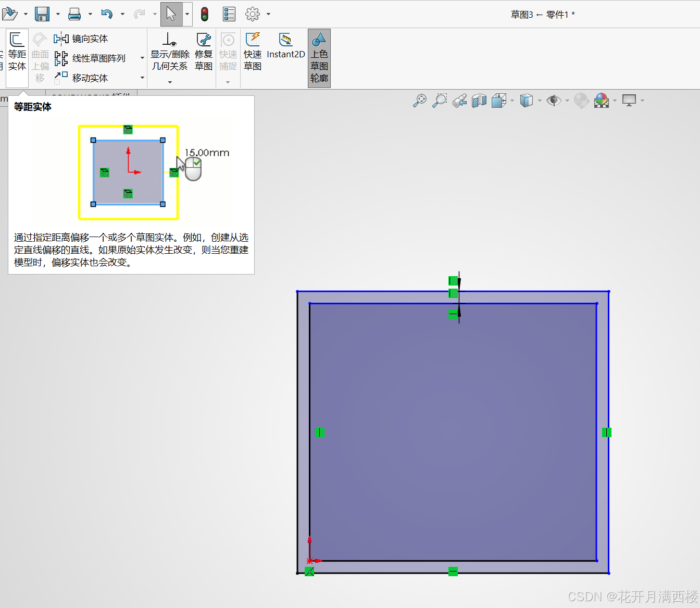
Task: Open the Select tool dropdown arrow
Action: click(187, 15)
